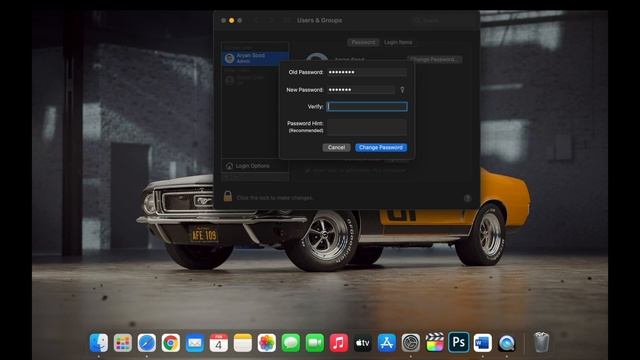Open the Music app in the Dock
The height and width of the screenshot is (360, 640).
338,342
